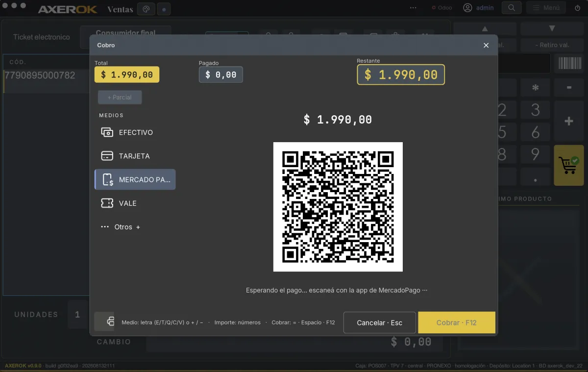Select MERCADO PAGO payment option
This screenshot has height=372, width=588.
tap(135, 179)
